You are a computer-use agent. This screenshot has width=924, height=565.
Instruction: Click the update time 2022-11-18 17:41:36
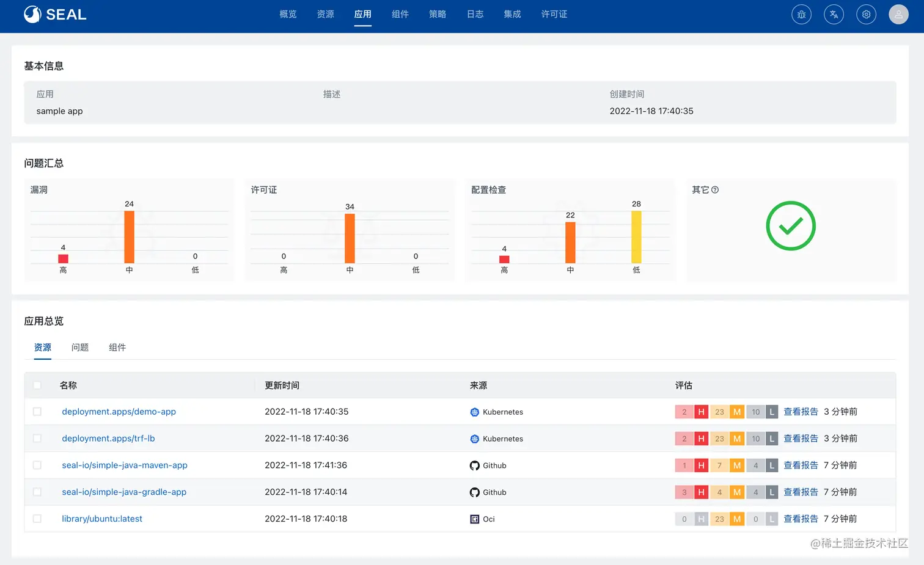point(306,465)
